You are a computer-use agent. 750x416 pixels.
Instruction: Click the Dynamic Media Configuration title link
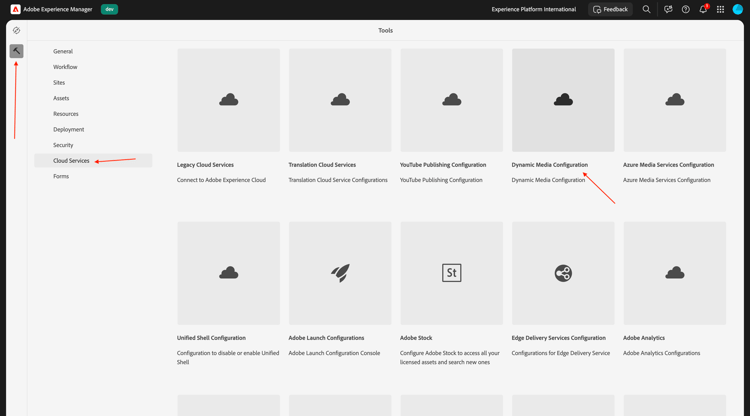(x=550, y=165)
